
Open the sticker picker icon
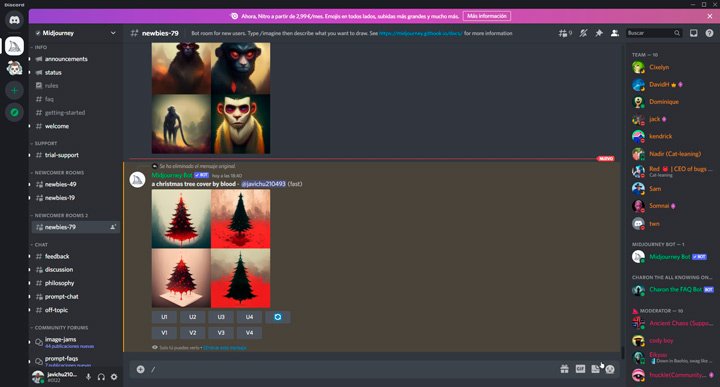[x=595, y=369]
